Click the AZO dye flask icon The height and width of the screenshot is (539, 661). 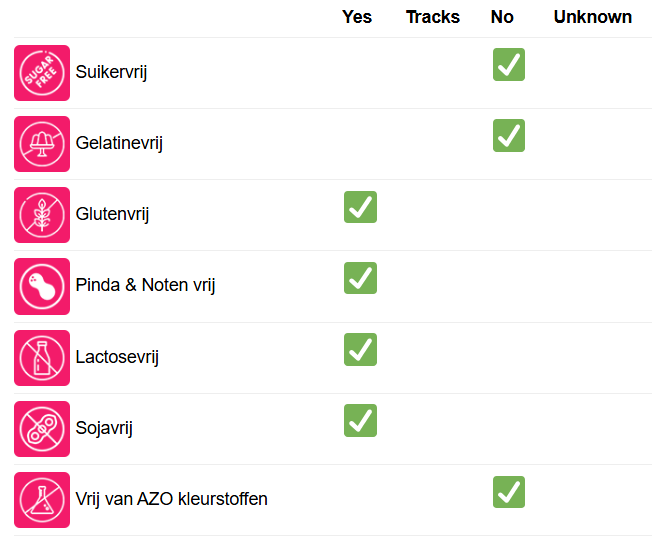coord(42,500)
